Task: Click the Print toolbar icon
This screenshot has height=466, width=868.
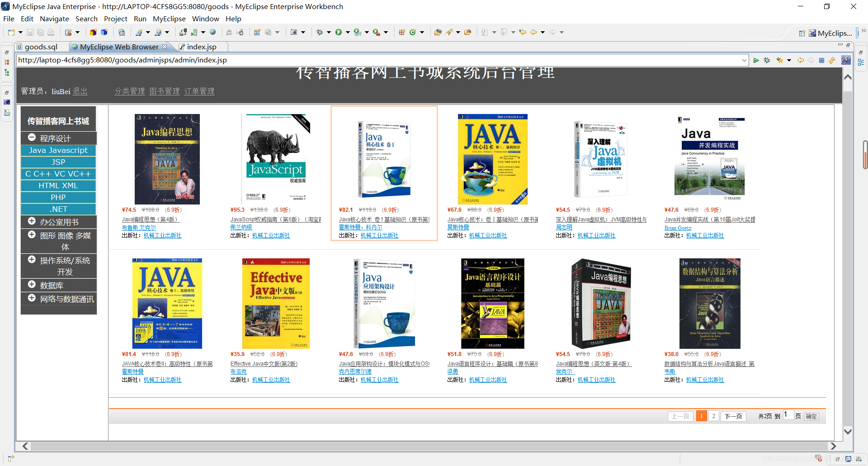Action: pyautogui.click(x=51, y=32)
